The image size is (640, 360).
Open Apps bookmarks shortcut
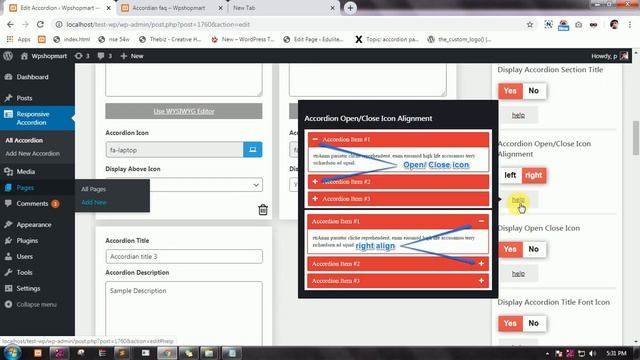[19, 39]
